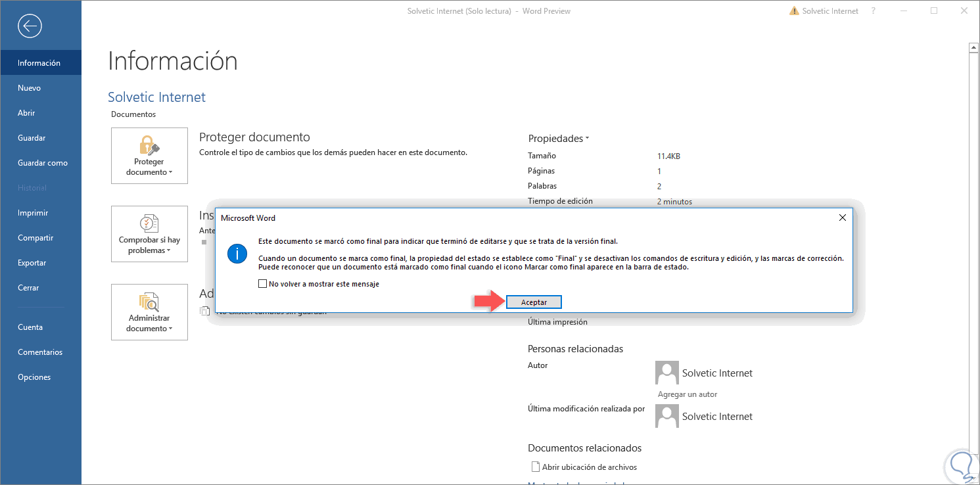
Task: Click 'Abrir ubicación de archivos' link
Action: click(x=590, y=467)
